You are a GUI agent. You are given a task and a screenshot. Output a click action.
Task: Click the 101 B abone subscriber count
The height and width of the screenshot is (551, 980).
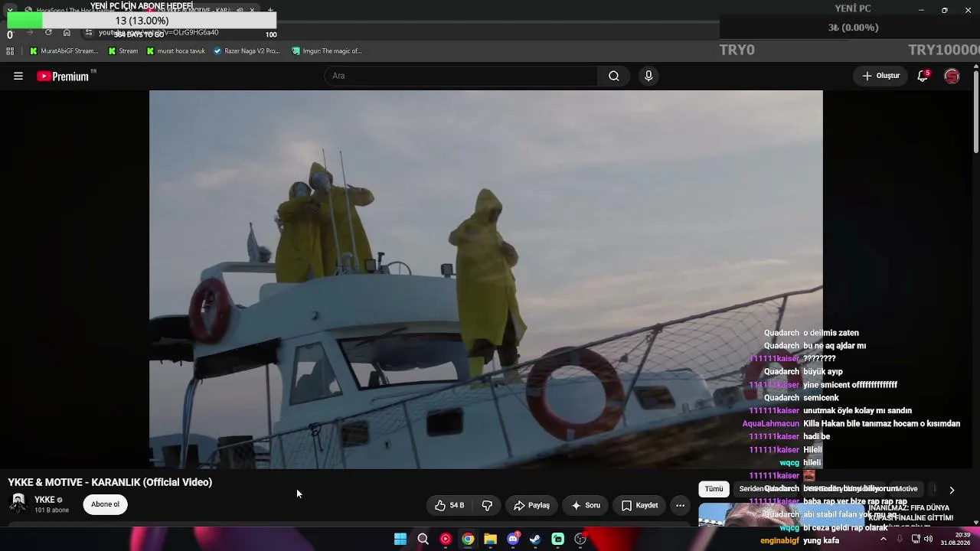(51, 510)
